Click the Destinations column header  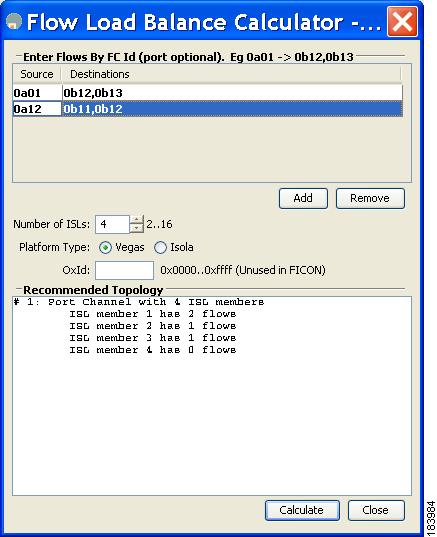(231, 74)
